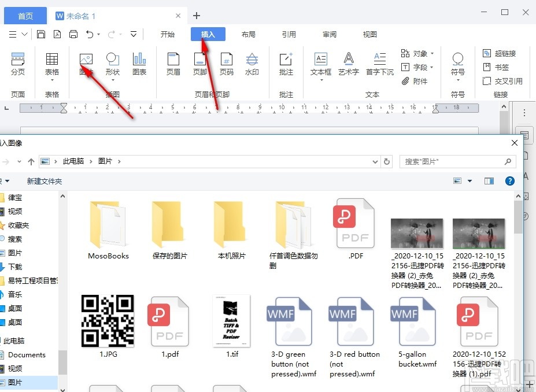
Task: Open the Chart (图表) tool
Action: 139,59
